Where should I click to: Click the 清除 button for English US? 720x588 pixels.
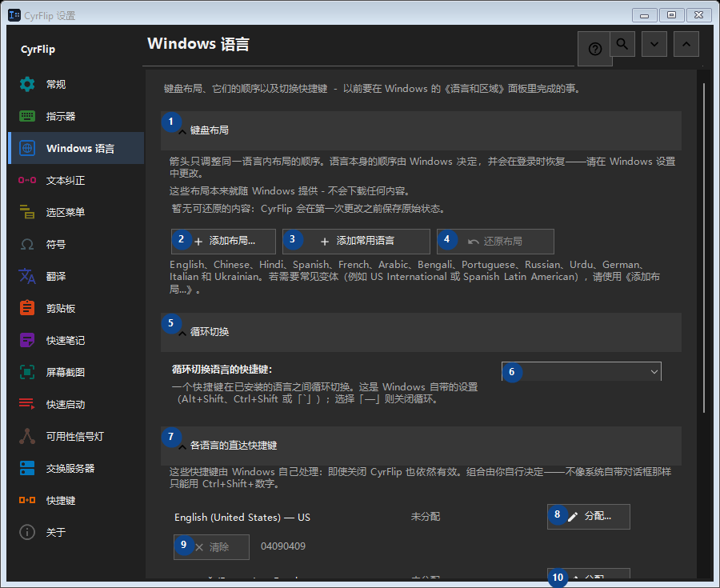[211, 546]
